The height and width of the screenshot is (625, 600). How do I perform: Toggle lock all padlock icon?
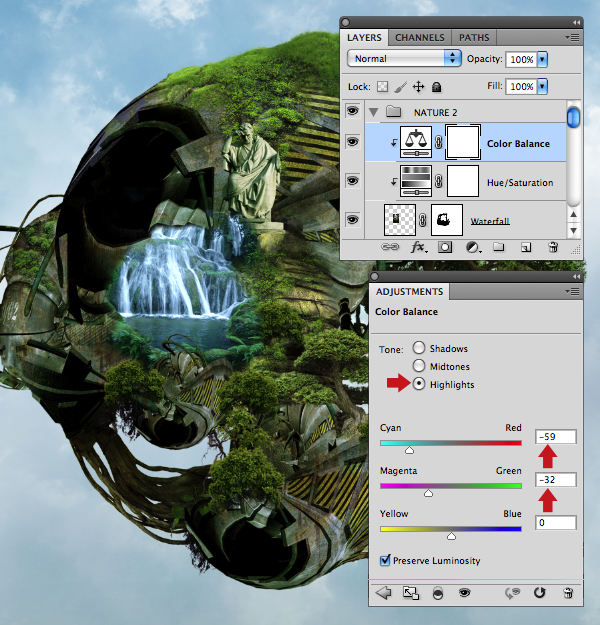[437, 87]
